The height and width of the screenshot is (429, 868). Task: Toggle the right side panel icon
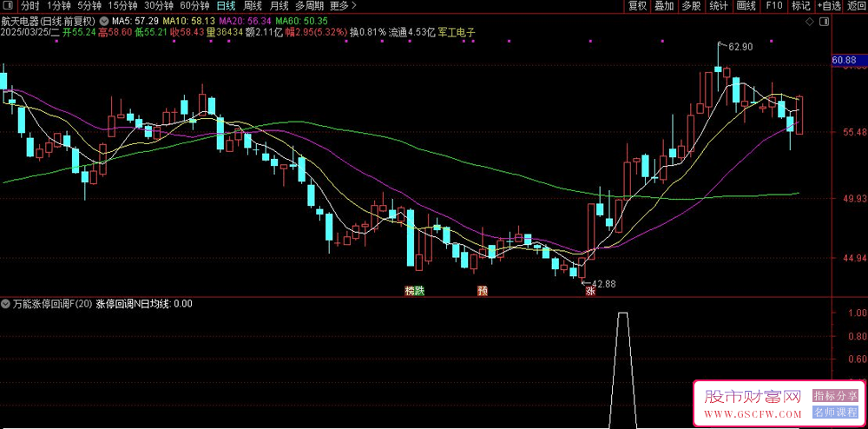(825, 22)
